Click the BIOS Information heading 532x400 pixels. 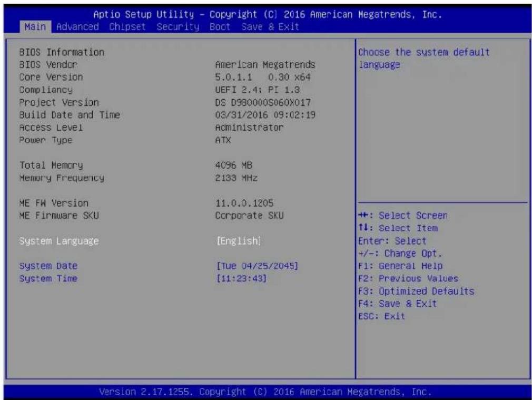tap(62, 52)
